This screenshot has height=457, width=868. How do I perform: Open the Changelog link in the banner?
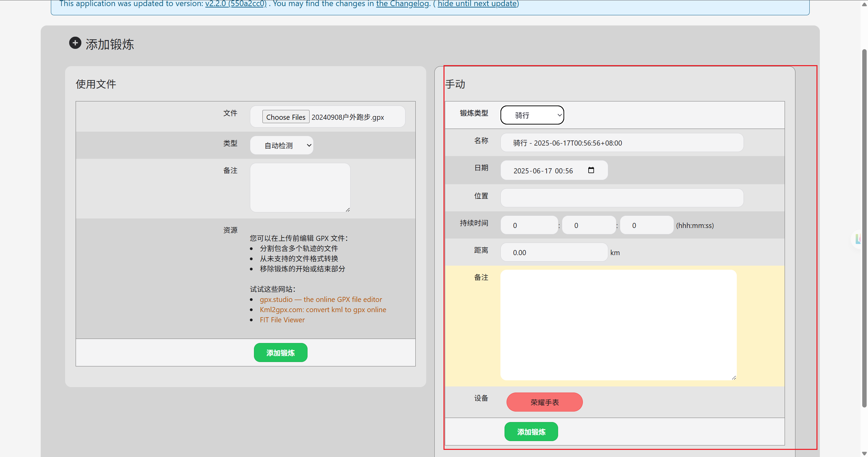pos(402,4)
